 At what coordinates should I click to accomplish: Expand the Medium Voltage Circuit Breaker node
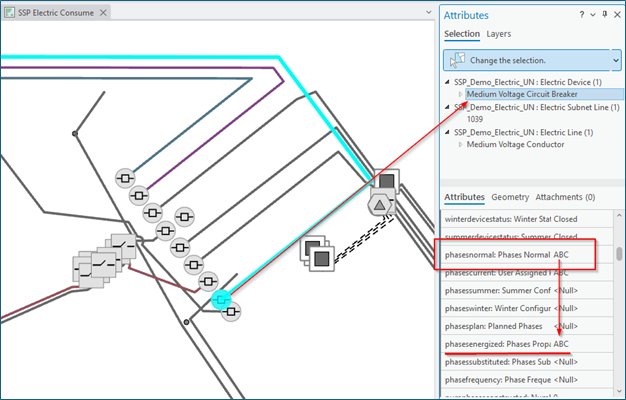pyautogui.click(x=460, y=94)
